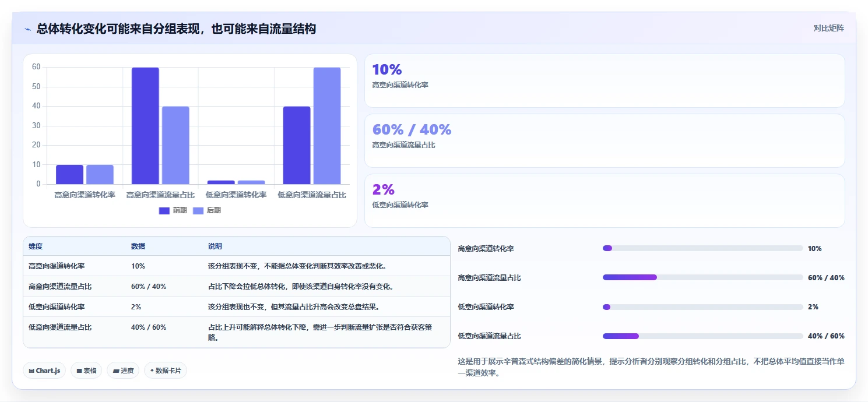Click the 维度 column header

pos(36,246)
